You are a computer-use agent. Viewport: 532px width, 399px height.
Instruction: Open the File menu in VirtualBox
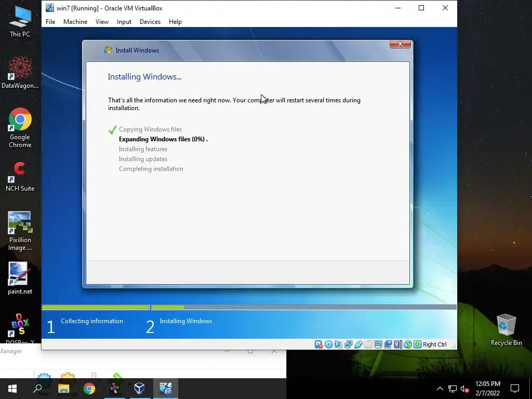coord(50,22)
